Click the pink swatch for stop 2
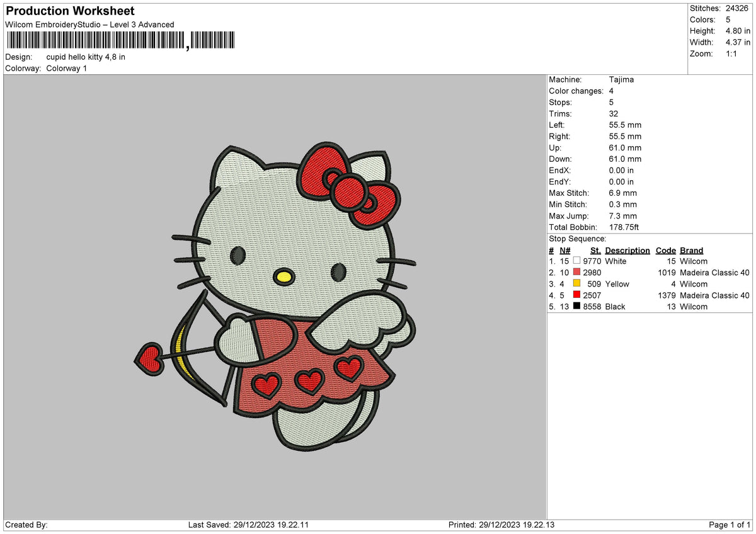 (x=576, y=272)
